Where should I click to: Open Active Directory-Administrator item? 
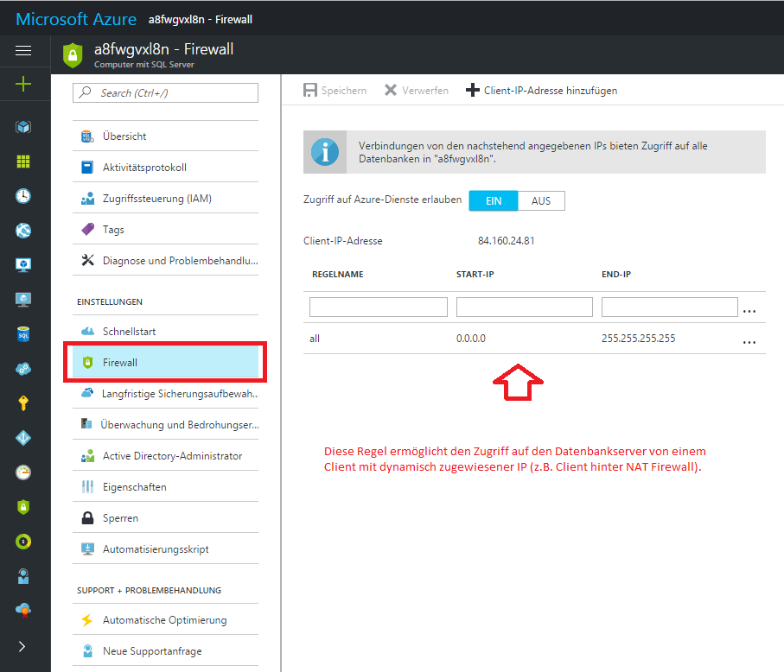pos(165,456)
